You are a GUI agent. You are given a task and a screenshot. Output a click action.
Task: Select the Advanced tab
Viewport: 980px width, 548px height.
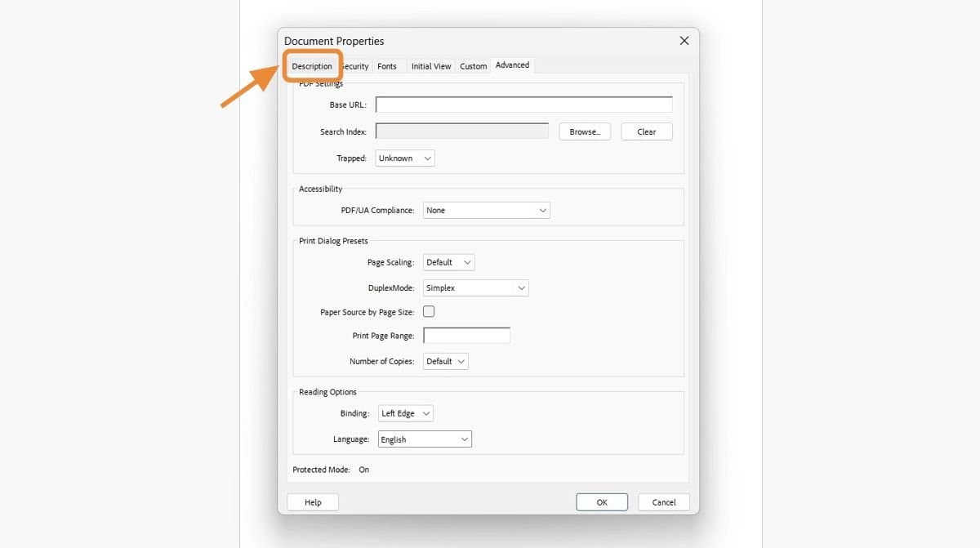tap(512, 65)
